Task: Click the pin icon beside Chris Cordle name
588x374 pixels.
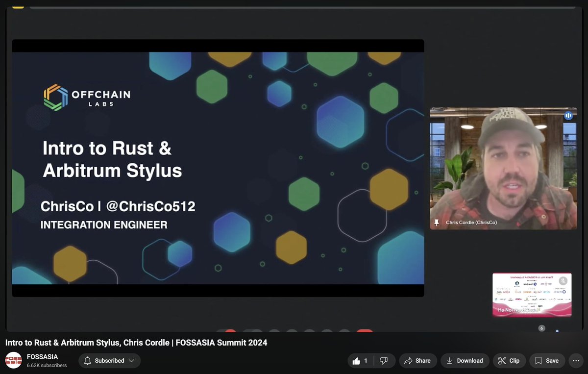Action: point(437,223)
